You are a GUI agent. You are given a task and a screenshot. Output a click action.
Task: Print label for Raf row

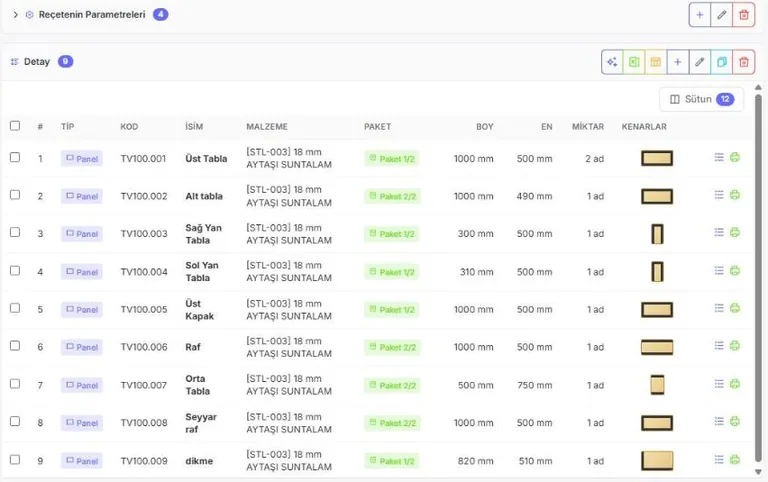(735, 346)
